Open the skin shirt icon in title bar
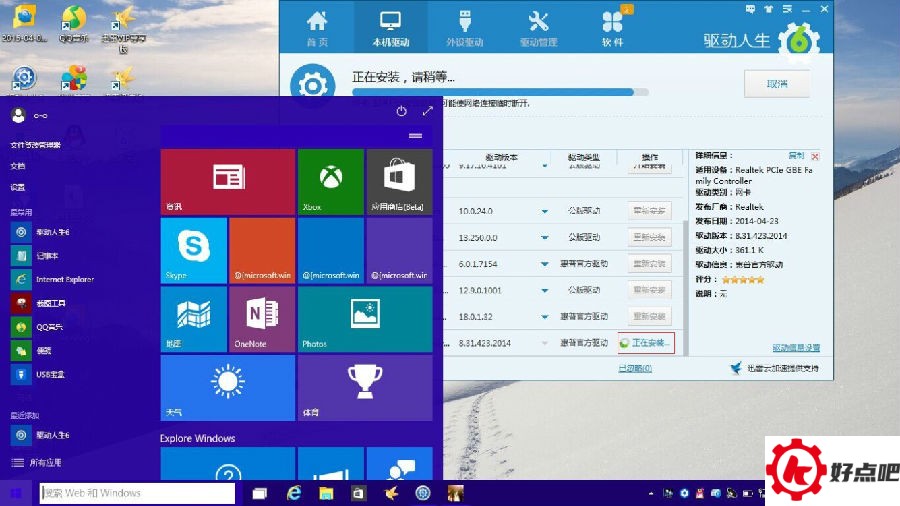 769,9
